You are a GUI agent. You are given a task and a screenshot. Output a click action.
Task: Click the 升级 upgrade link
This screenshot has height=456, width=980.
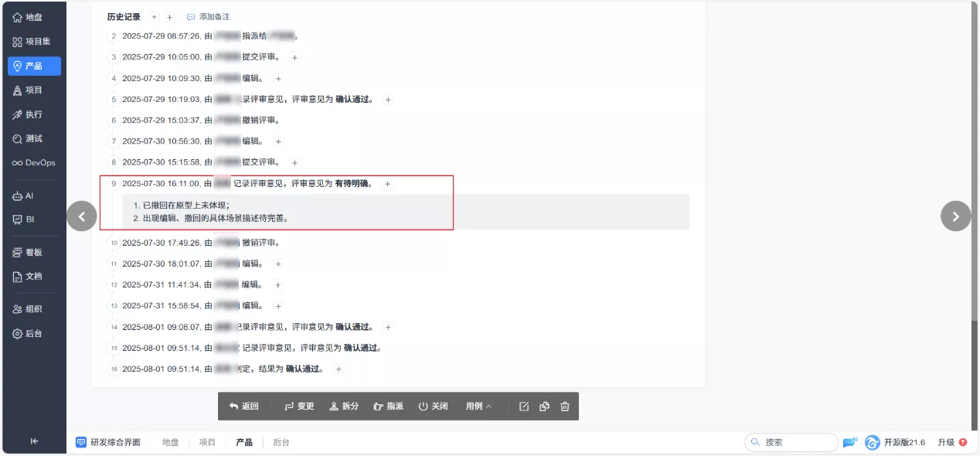pos(946,442)
